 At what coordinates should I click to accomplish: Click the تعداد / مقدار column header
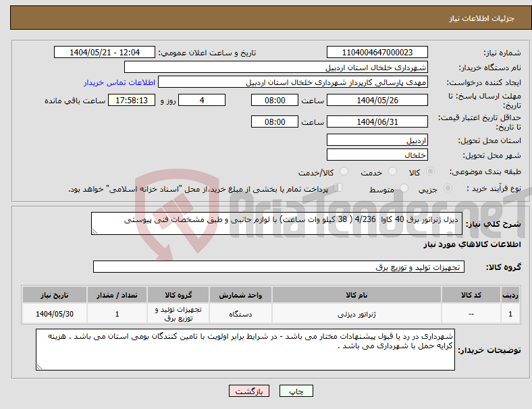117,295
